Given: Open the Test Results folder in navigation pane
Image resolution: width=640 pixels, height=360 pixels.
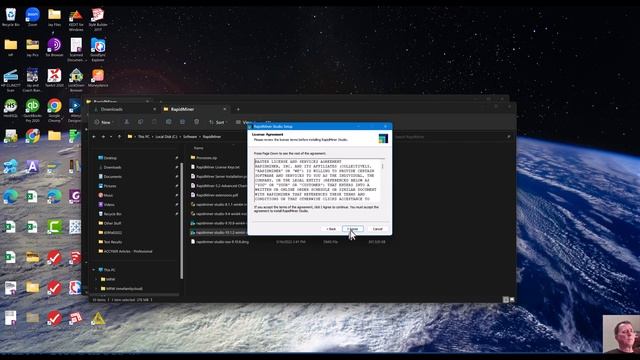Looking at the screenshot, I should click(x=113, y=242).
